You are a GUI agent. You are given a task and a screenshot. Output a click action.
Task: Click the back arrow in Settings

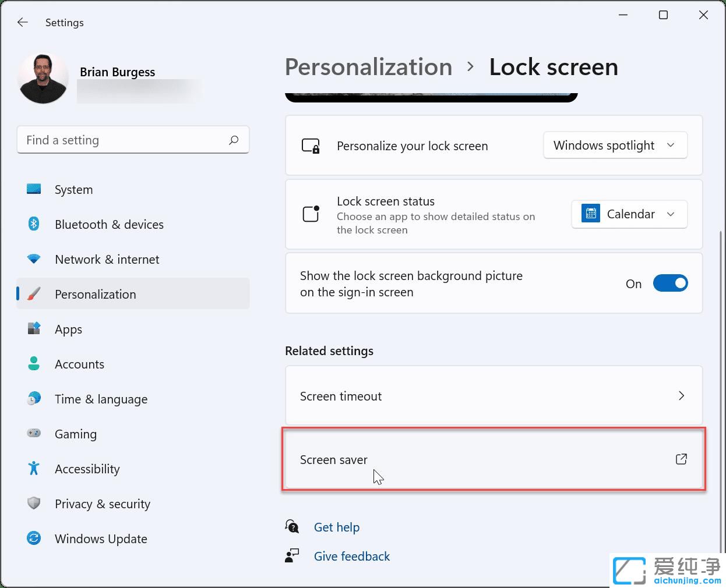tap(23, 23)
